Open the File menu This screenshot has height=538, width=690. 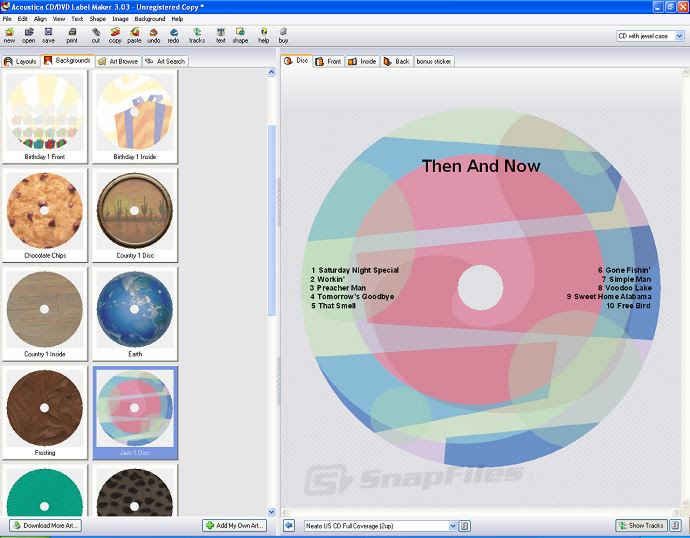coord(7,19)
